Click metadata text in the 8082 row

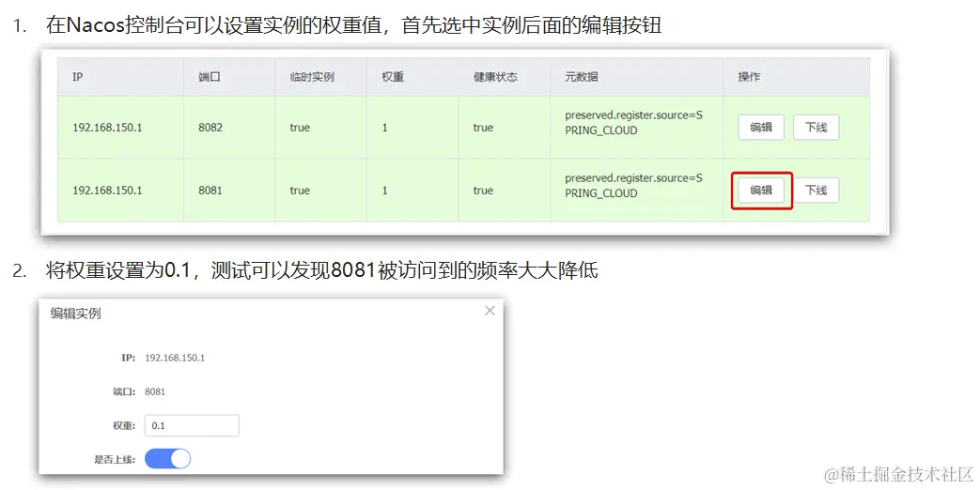[633, 123]
